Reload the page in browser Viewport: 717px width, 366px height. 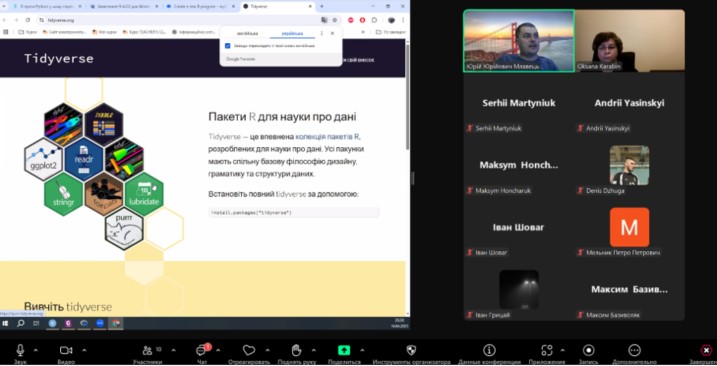point(28,20)
